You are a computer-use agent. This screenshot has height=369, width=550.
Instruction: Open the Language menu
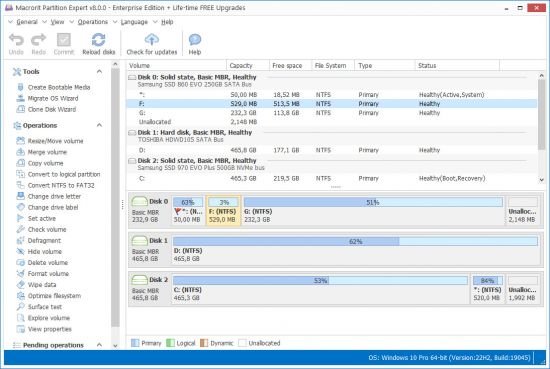tap(134, 22)
